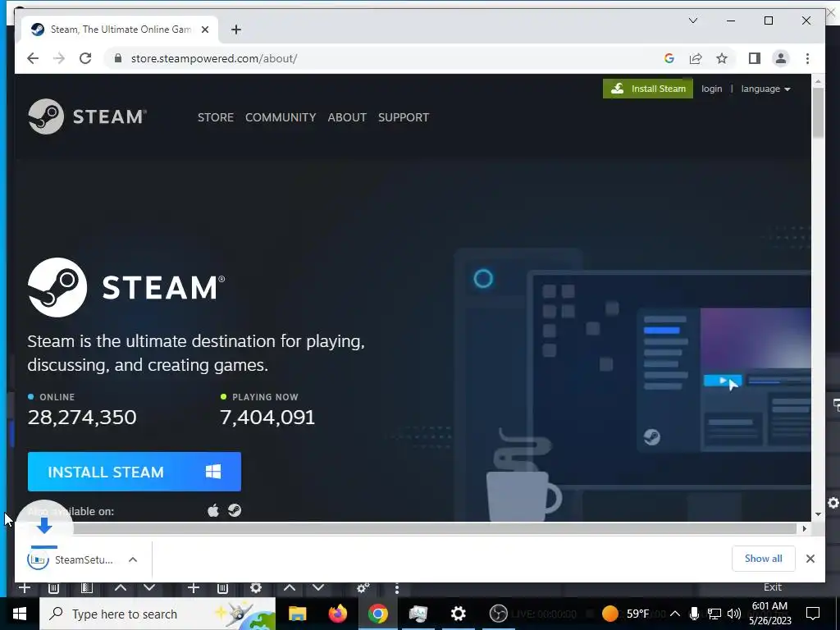Open Firefox from taskbar
The width and height of the screenshot is (840, 630).
pyautogui.click(x=337, y=614)
